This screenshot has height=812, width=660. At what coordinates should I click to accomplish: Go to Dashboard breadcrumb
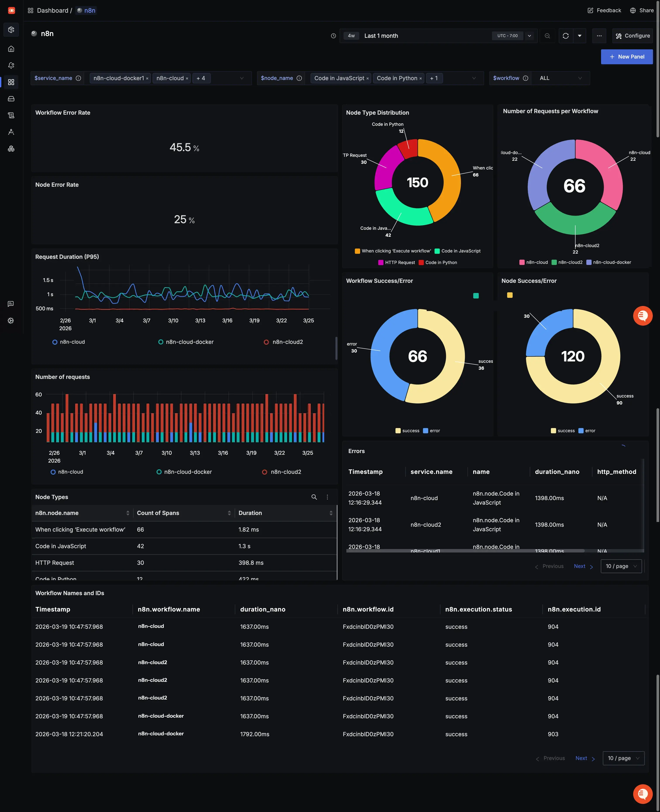coord(52,11)
